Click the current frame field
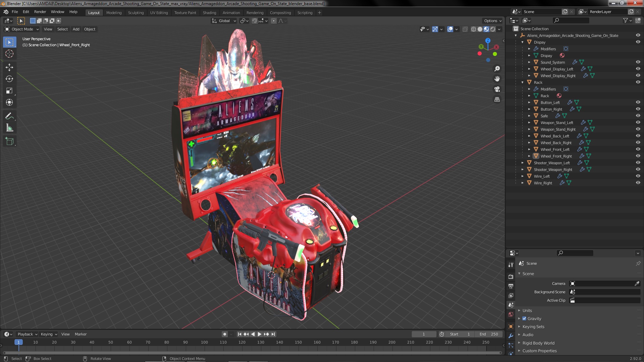The image size is (644, 362). click(x=424, y=334)
